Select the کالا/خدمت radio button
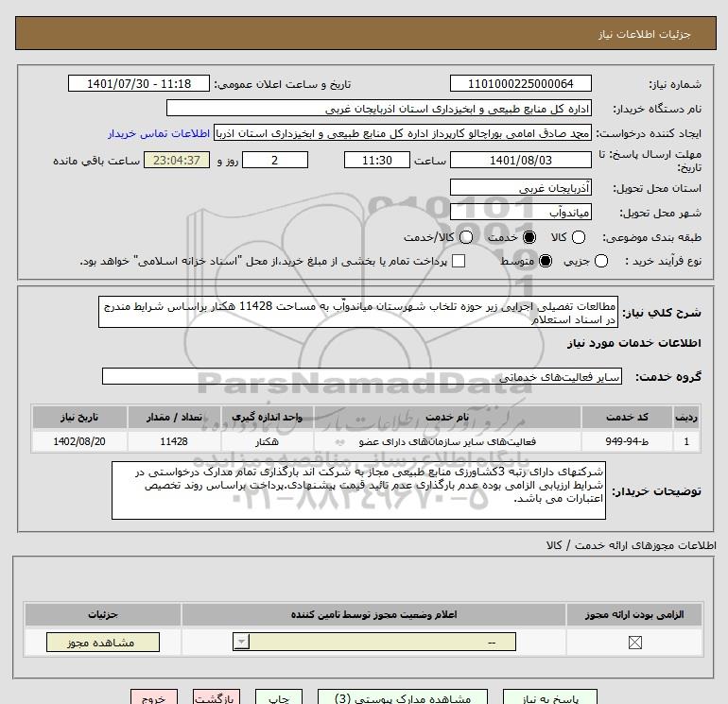Viewport: 728px width, 704px height. (x=466, y=237)
